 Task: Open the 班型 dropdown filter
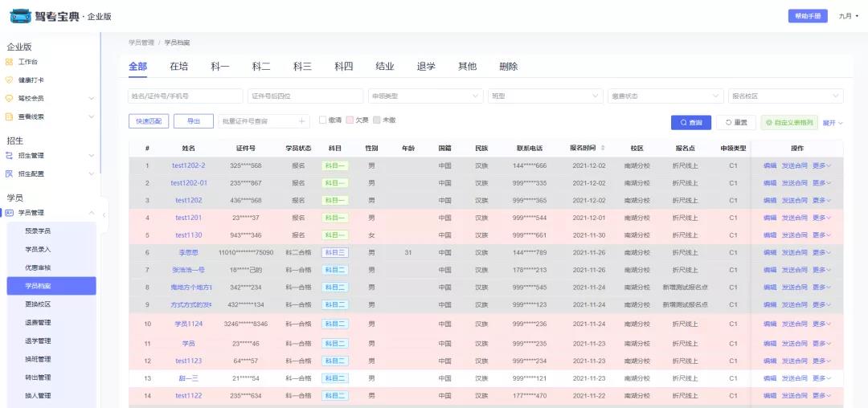[x=546, y=96]
